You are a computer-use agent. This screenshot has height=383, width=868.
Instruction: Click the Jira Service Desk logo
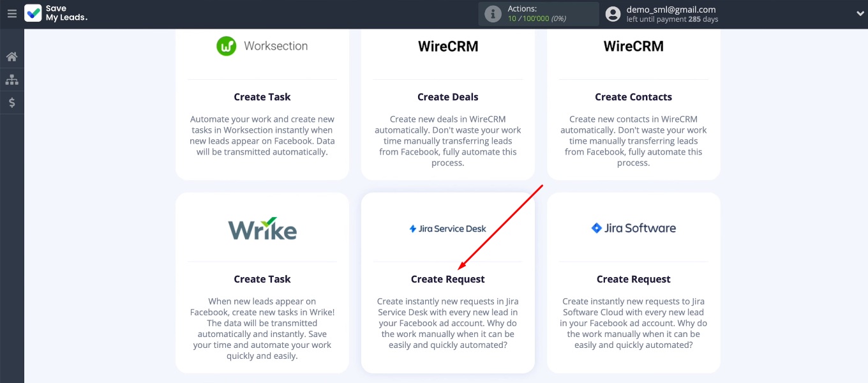coord(447,229)
